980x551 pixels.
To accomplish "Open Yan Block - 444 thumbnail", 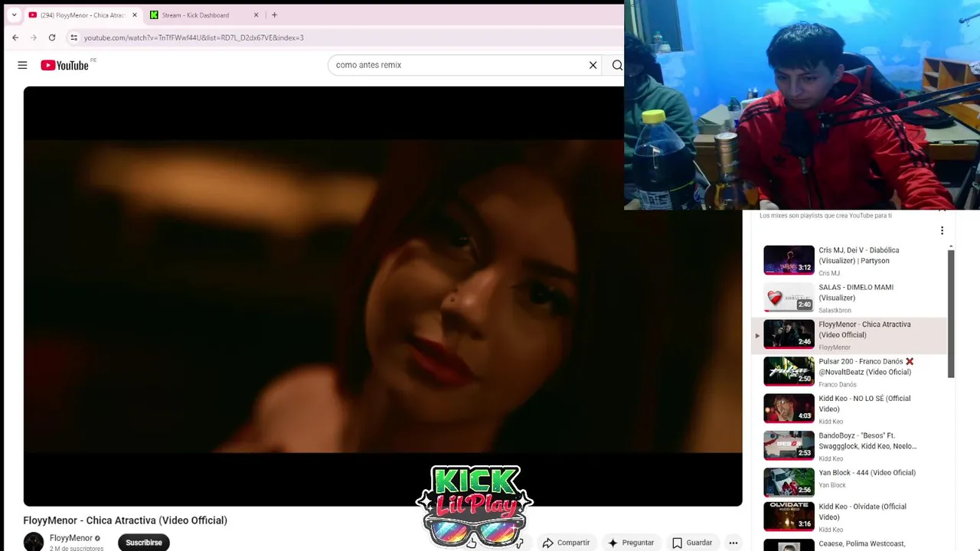I will coord(789,482).
